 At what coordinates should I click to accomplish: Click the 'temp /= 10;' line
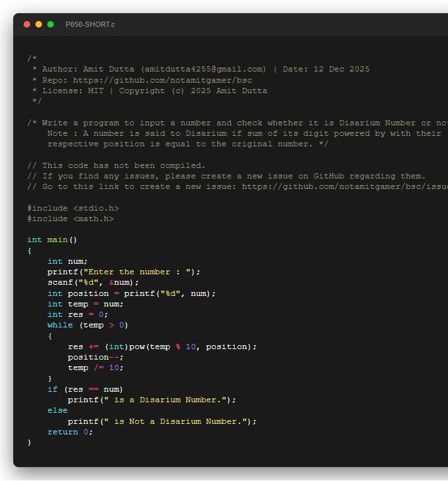[x=96, y=368]
